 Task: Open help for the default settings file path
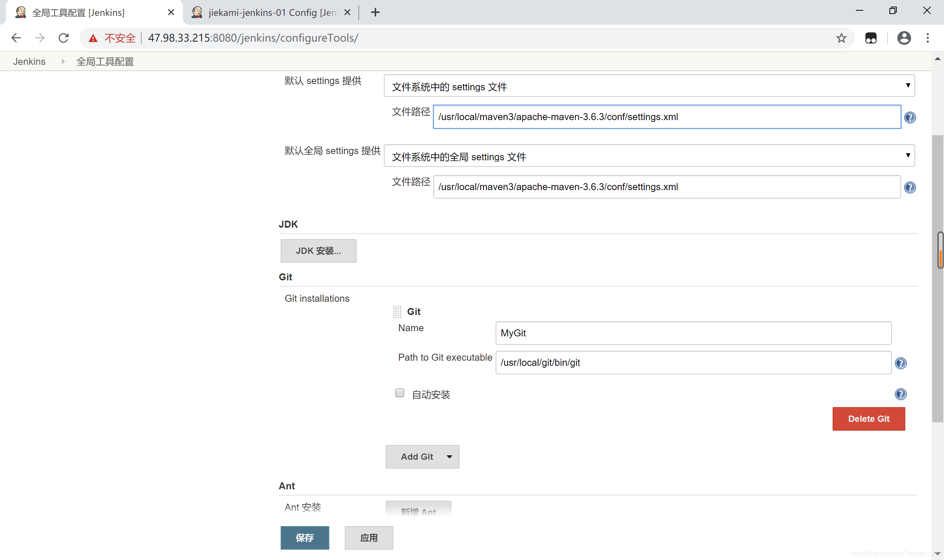pyautogui.click(x=910, y=118)
